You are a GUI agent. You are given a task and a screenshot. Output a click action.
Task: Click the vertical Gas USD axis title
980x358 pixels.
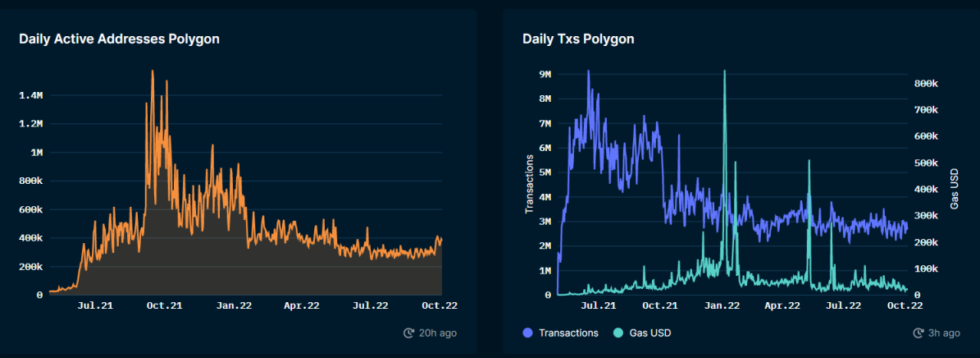tap(954, 188)
